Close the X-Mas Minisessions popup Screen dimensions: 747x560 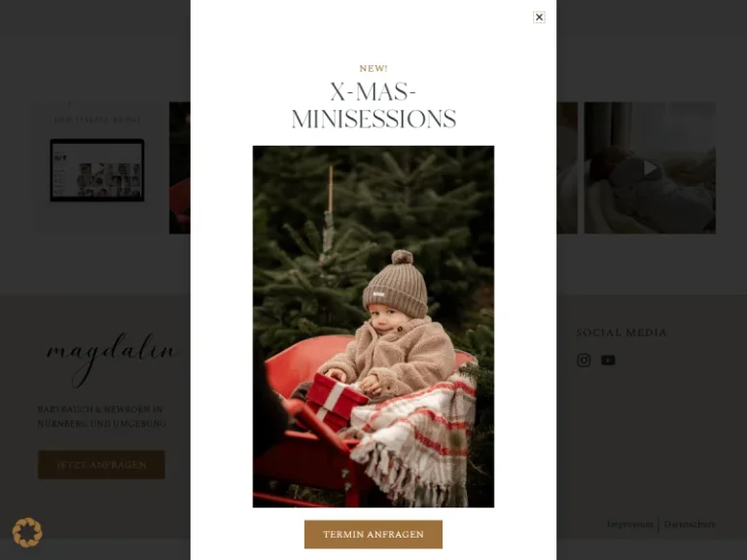click(x=539, y=17)
